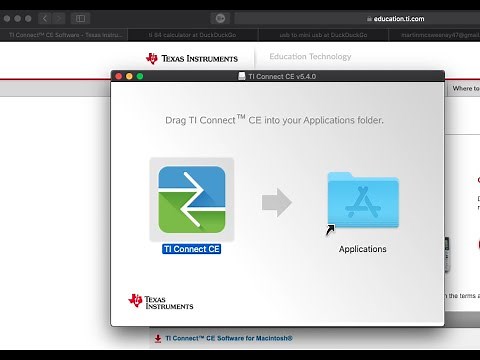This screenshot has width=480, height=360.
Task: Click the Applications folder shortcut
Action: [363, 202]
